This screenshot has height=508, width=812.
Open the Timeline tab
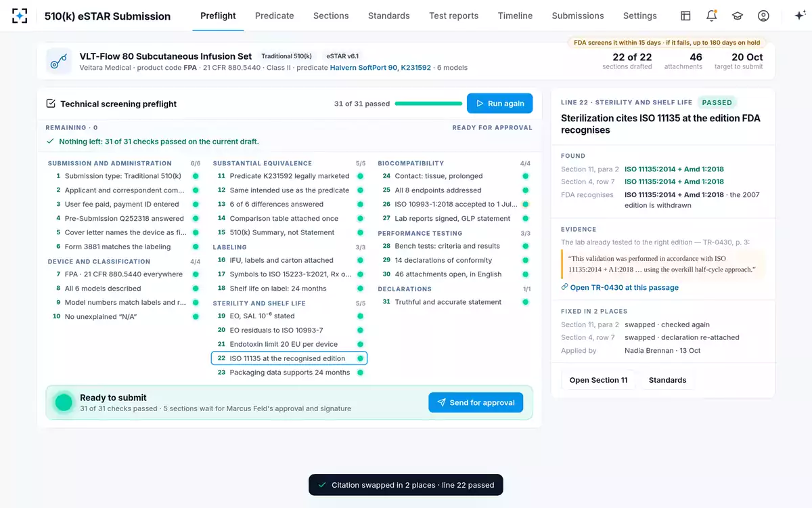(x=515, y=16)
